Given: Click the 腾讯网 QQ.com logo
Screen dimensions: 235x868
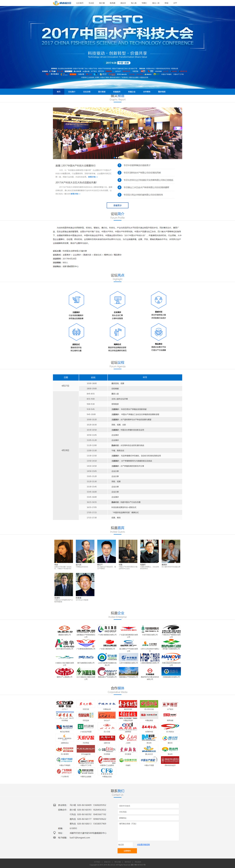Looking at the screenshot, I should click(x=171, y=738).
